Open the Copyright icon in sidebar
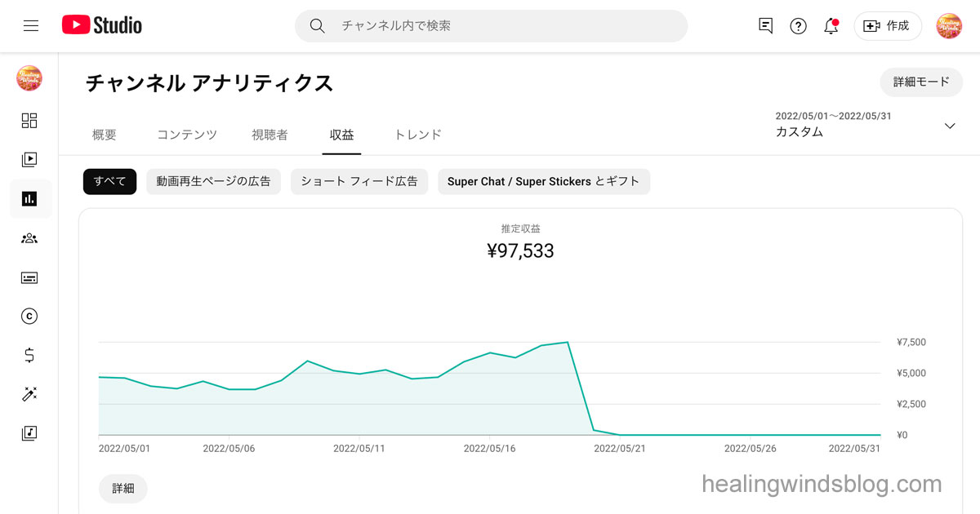980x514 pixels. 29,317
